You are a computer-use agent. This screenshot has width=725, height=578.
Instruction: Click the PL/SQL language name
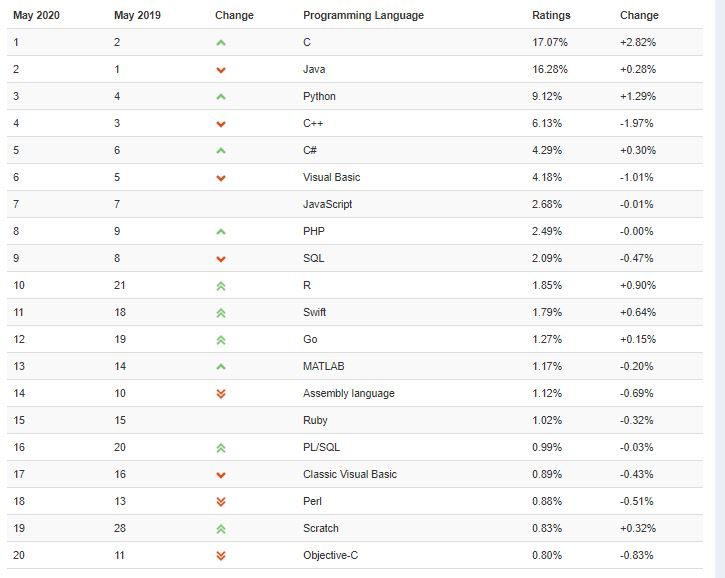coord(321,447)
